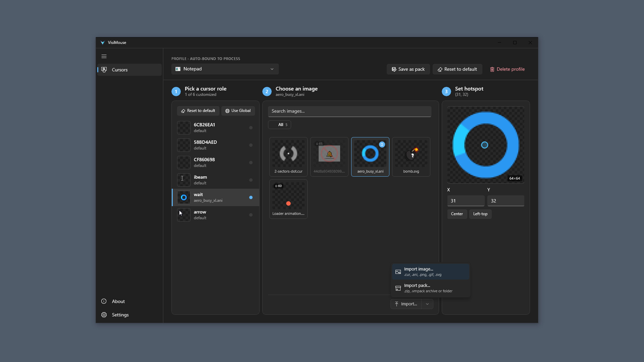644x362 pixels.
Task: Click the ibeam cursor preview icon
Action: click(x=184, y=180)
